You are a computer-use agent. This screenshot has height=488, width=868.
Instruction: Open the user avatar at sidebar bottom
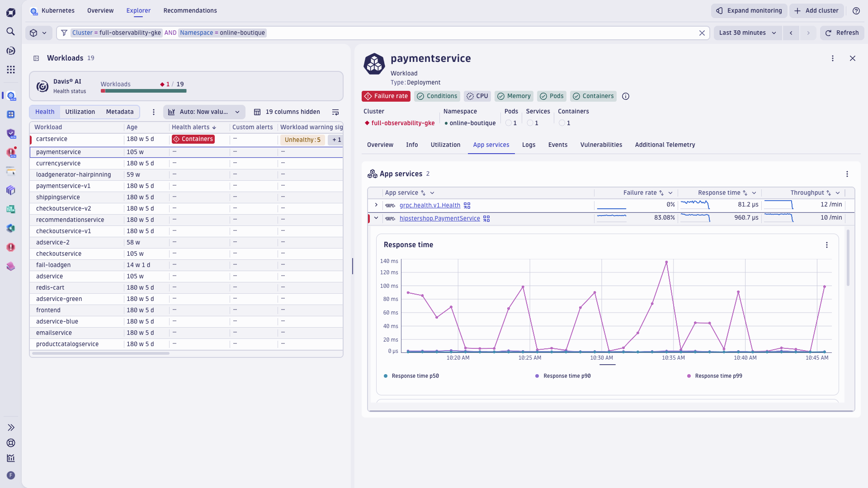point(11,475)
